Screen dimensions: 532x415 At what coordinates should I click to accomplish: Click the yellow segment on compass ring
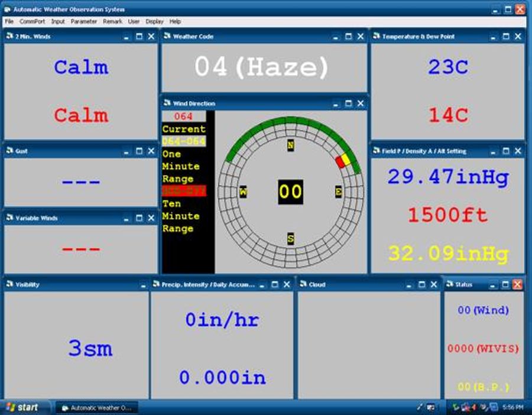pos(346,159)
